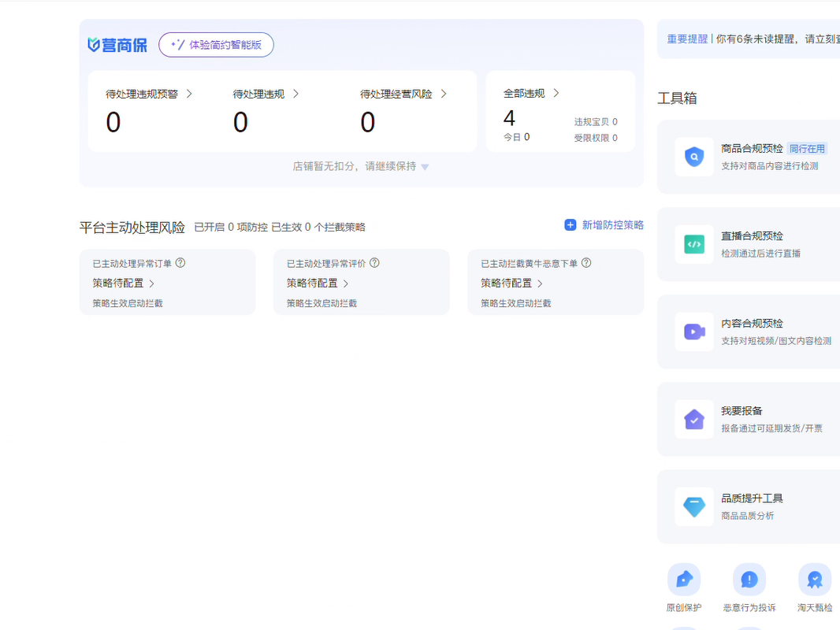
Task: Open 策略待配置 under 异常订单 card
Action: click(124, 283)
